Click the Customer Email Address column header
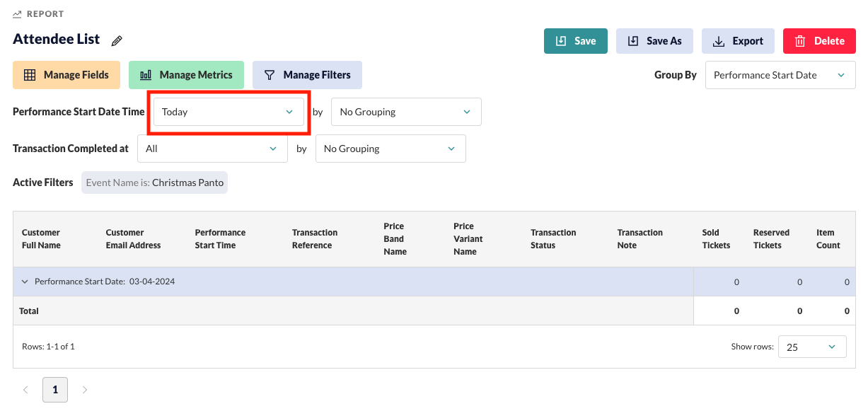 [x=133, y=239]
